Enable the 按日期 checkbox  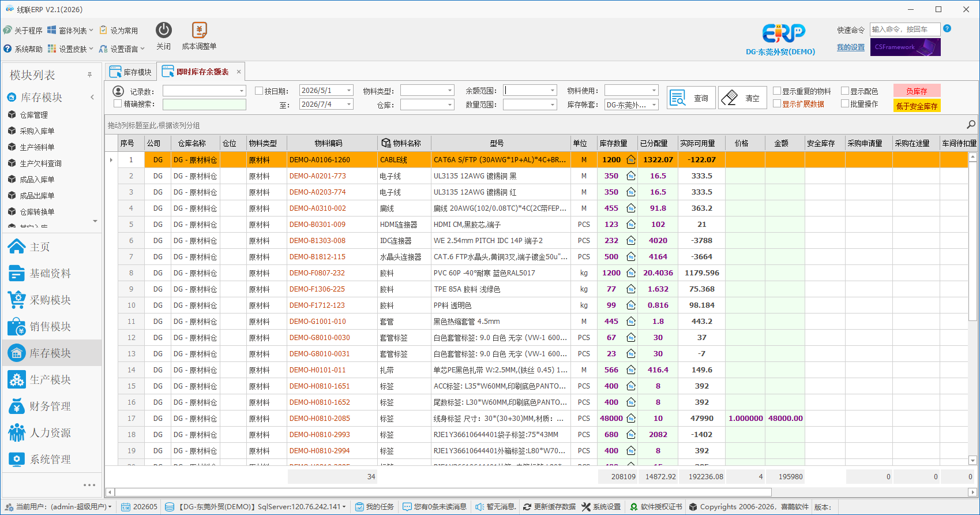[x=259, y=91]
